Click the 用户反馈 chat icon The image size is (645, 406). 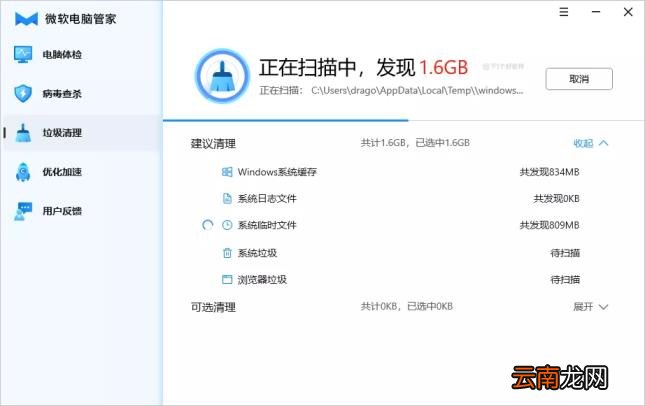pyautogui.click(x=23, y=211)
